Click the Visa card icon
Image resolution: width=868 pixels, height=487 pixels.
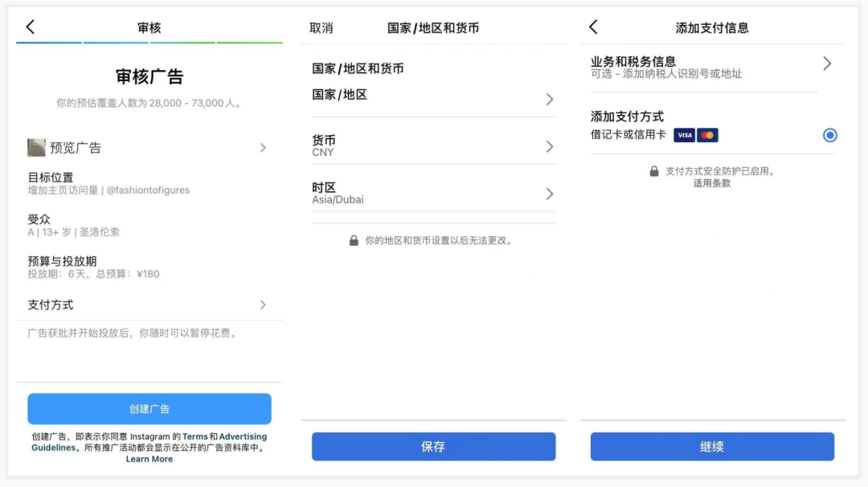(x=684, y=135)
